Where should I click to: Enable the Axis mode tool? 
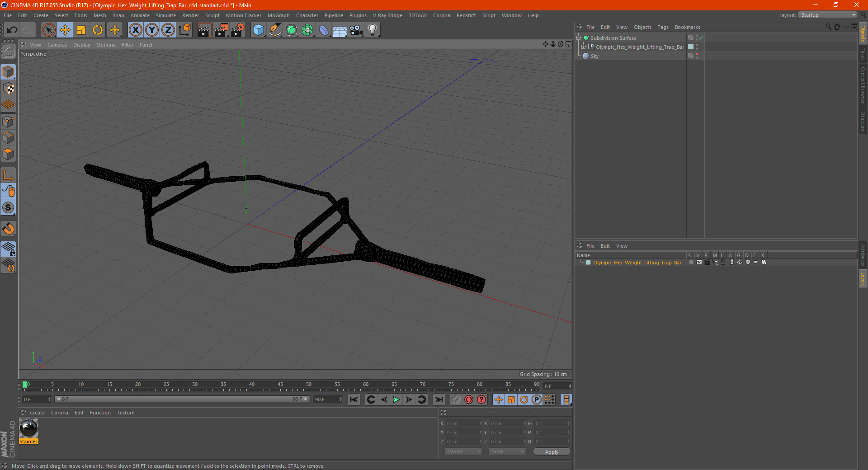point(9,175)
